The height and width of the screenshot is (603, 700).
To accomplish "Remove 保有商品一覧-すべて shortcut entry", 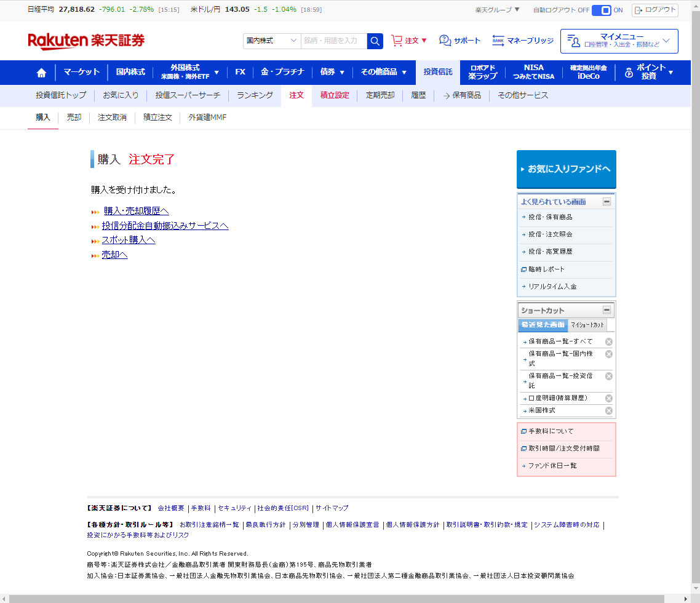I will (x=608, y=341).
